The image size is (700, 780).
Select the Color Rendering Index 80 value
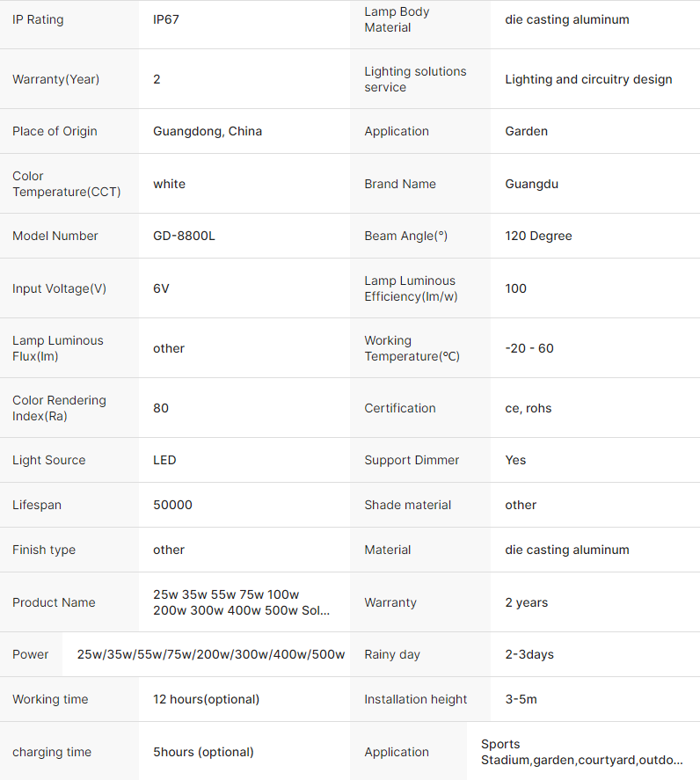click(161, 408)
